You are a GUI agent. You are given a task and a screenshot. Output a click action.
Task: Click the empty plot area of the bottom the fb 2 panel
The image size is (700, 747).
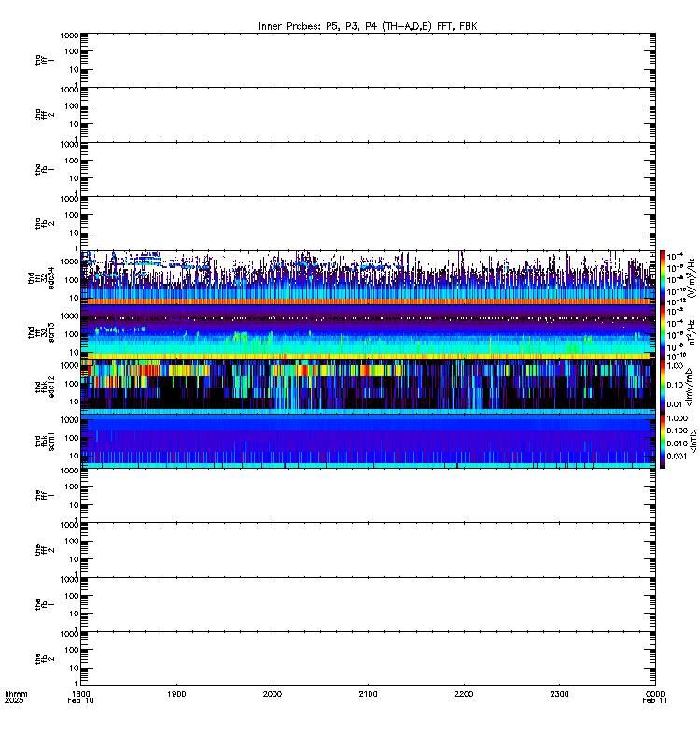click(368, 659)
